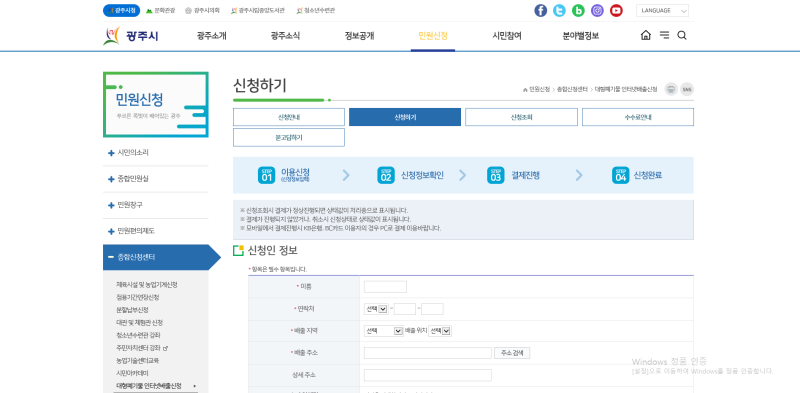
Task: Click the STEP 04 badge icon
Action: pos(620,175)
